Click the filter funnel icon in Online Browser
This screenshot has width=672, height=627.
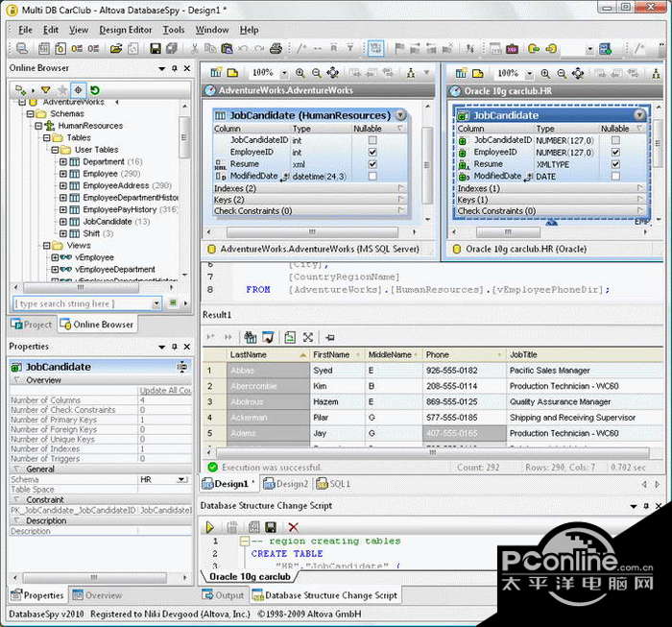pyautogui.click(x=45, y=90)
